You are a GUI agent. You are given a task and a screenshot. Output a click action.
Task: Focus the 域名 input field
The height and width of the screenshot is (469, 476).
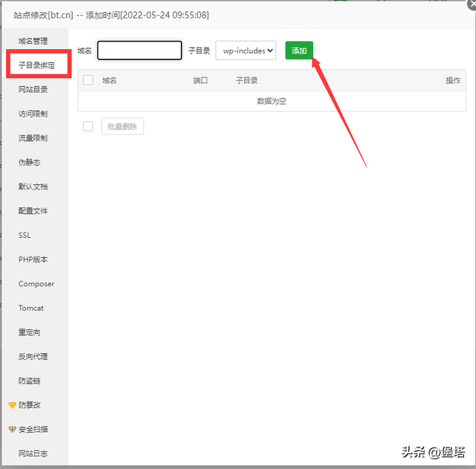(140, 51)
